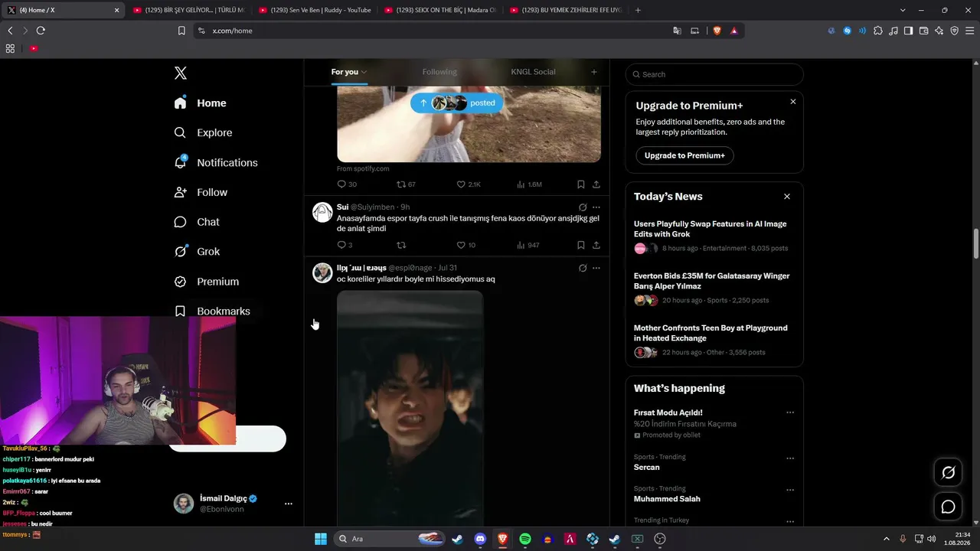Launch Grok from the sidebar
This screenshot has width=980, height=551.
197,252
